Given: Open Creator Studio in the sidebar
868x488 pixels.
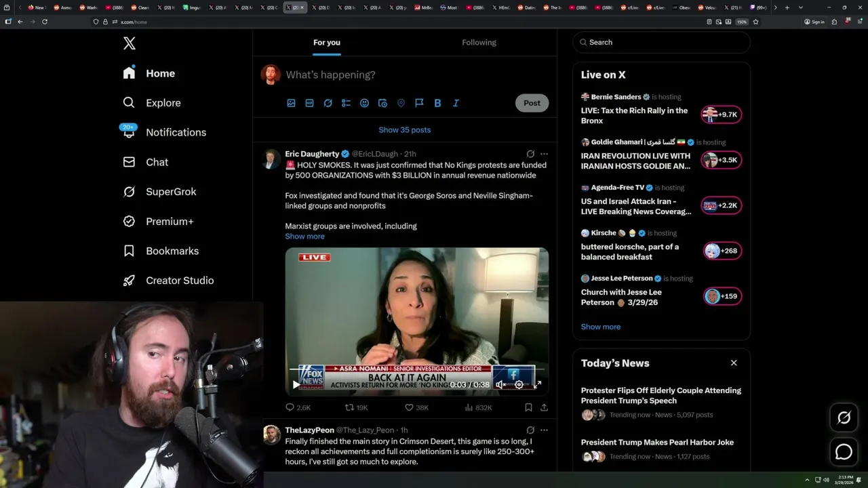Looking at the screenshot, I should [x=168, y=281].
